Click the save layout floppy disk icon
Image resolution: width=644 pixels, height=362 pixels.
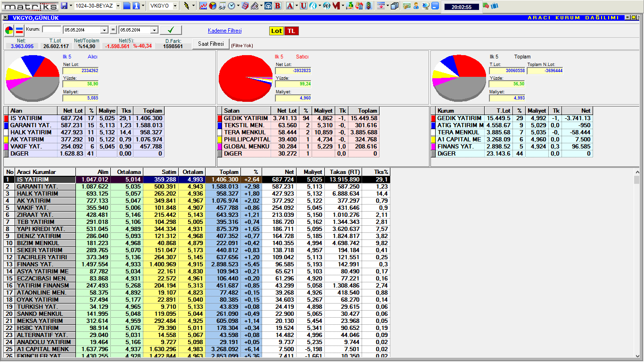[x=64, y=6]
